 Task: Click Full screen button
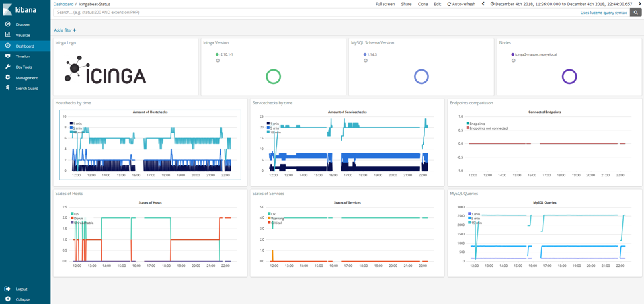[385, 4]
